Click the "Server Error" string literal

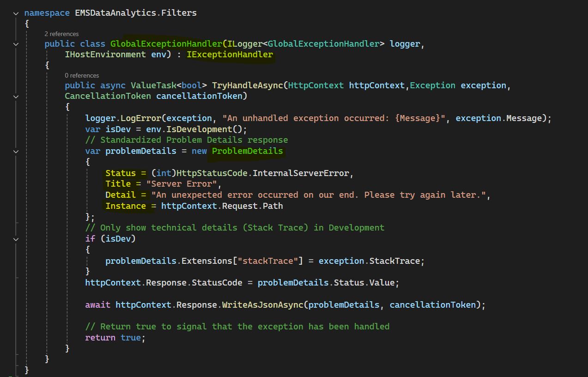click(x=182, y=184)
